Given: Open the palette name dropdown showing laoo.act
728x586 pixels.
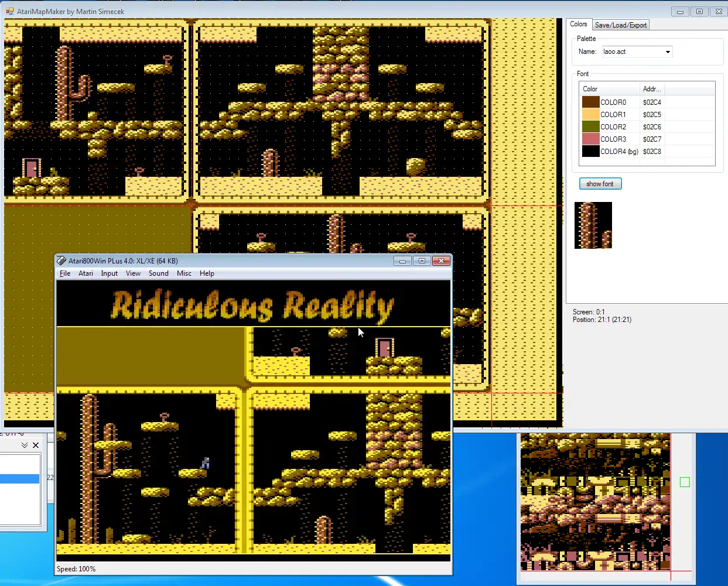Looking at the screenshot, I should coord(668,52).
